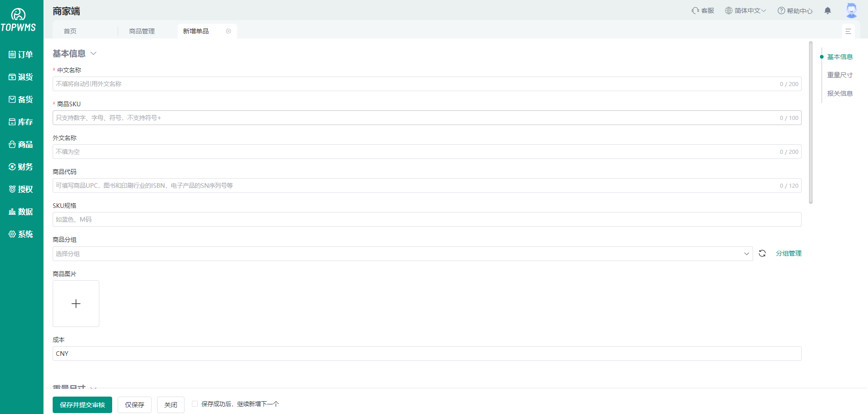Open the 简体中文 language dropdown
Viewport: 868px width, 414px height.
point(745,11)
